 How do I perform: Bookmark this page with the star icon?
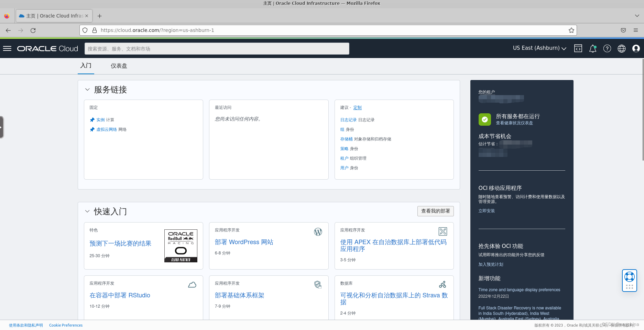point(571,30)
